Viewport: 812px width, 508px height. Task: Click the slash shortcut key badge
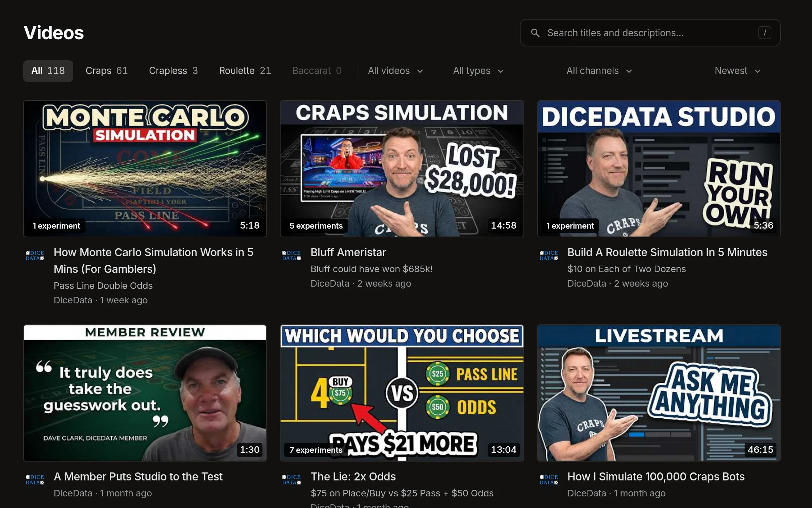765,33
